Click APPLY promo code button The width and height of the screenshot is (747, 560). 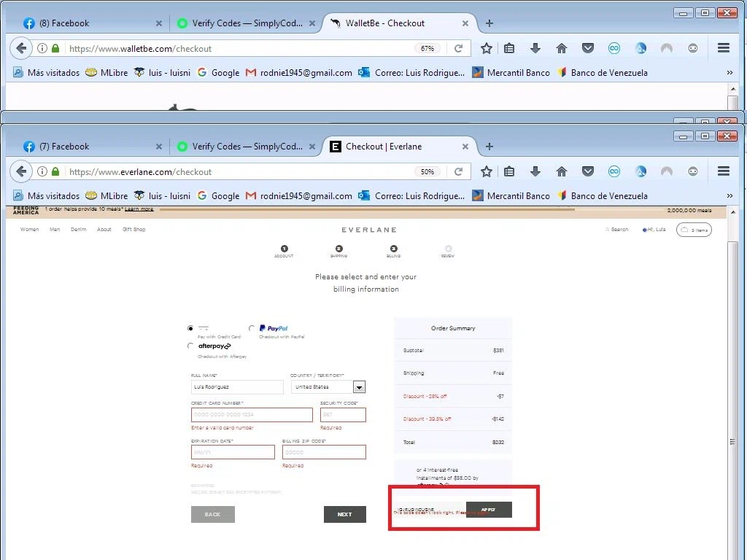tap(489, 510)
